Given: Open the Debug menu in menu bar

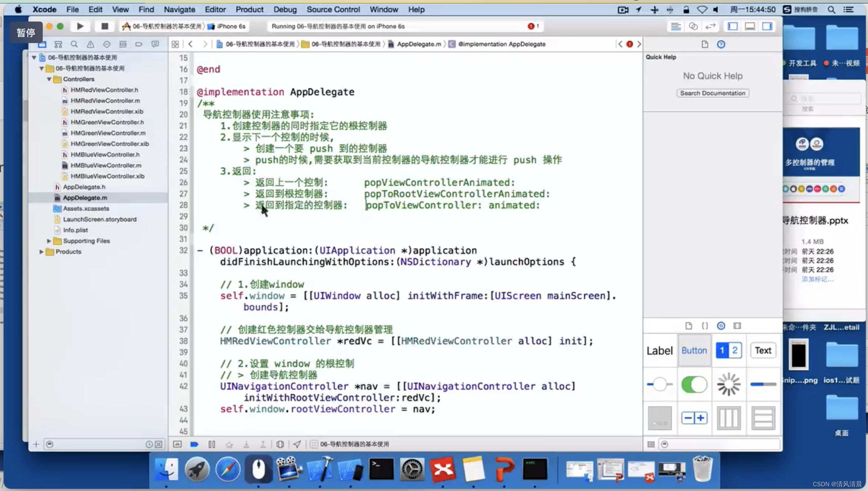Looking at the screenshot, I should click(x=284, y=10).
